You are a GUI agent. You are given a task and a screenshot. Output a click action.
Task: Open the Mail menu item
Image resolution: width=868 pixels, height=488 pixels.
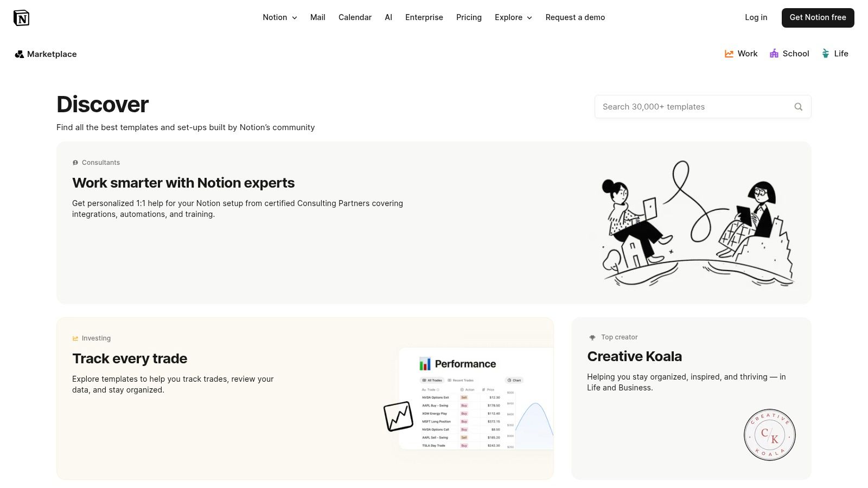point(317,17)
